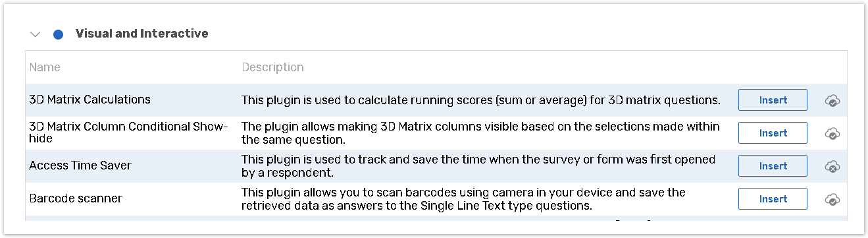Click the blue dot beside Visual and Interactive

[x=58, y=34]
